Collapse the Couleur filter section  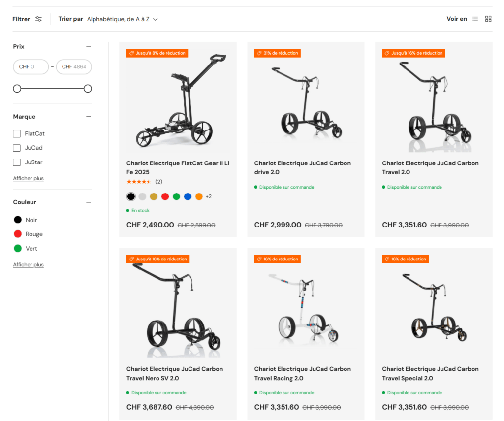[89, 202]
